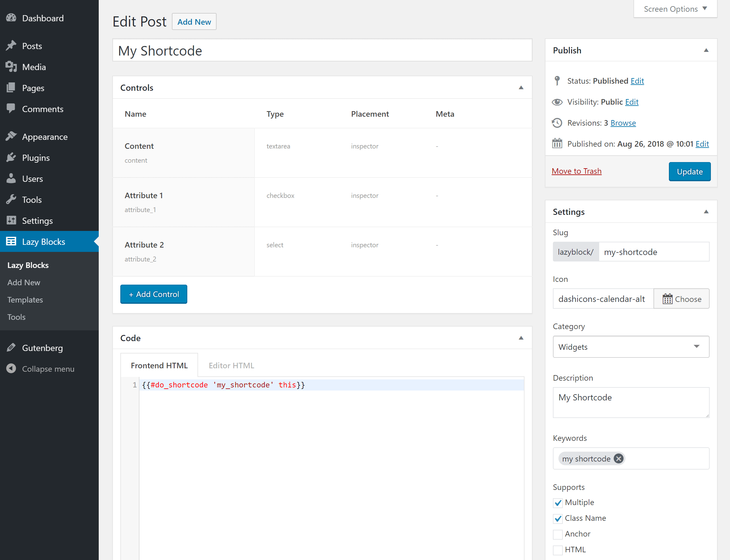Click the Plugins plug icon
The width and height of the screenshot is (730, 560).
click(x=11, y=157)
